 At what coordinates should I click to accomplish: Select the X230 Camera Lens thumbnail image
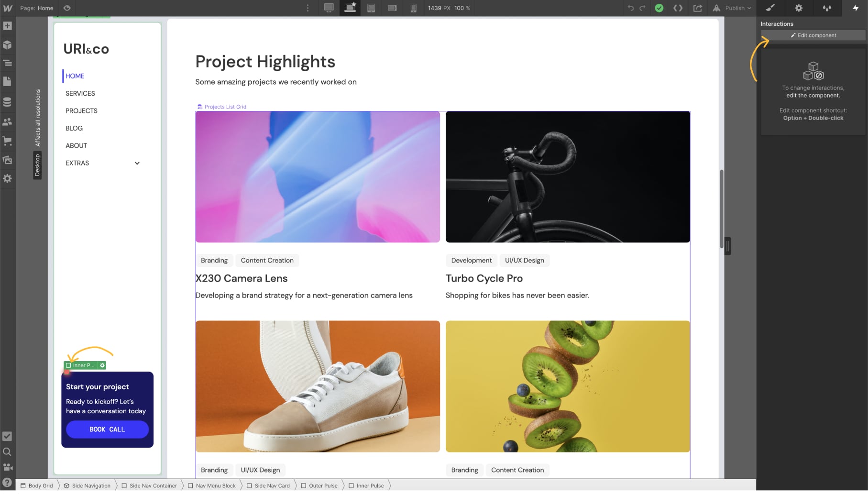tap(318, 177)
